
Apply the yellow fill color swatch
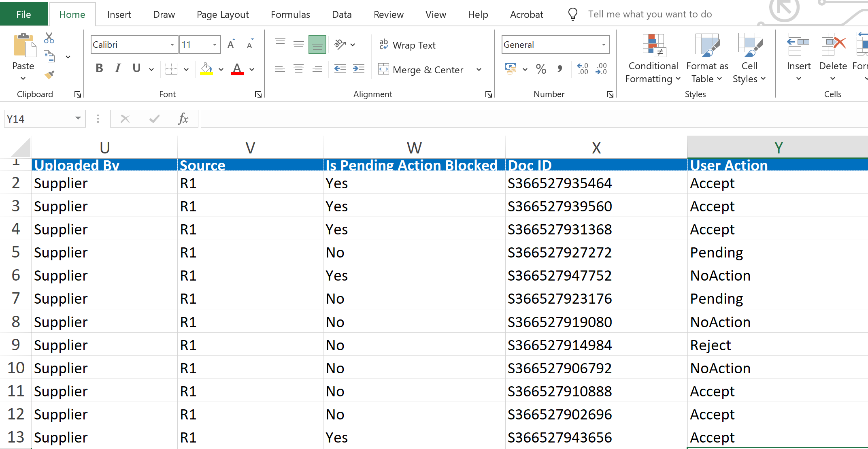point(206,69)
